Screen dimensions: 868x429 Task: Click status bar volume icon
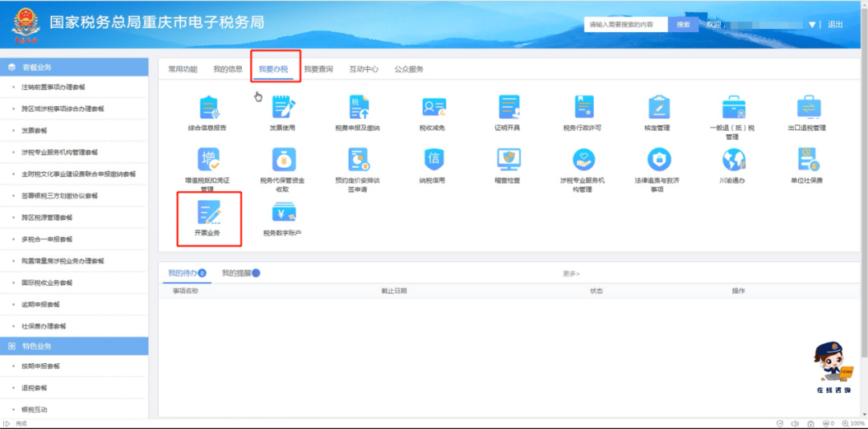tap(795, 423)
